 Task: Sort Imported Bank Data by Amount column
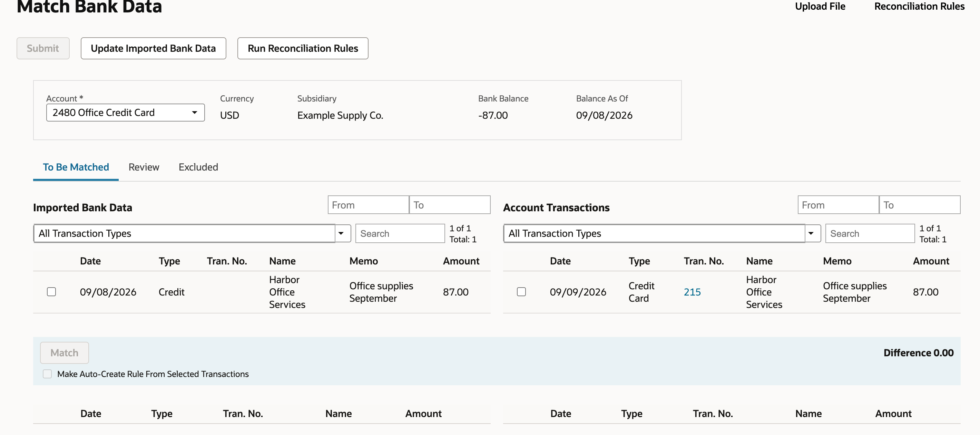[461, 261]
